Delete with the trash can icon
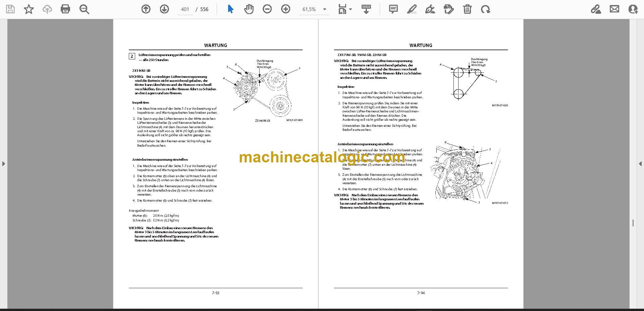Image resolution: width=644 pixels, height=311 pixels. coord(467,9)
